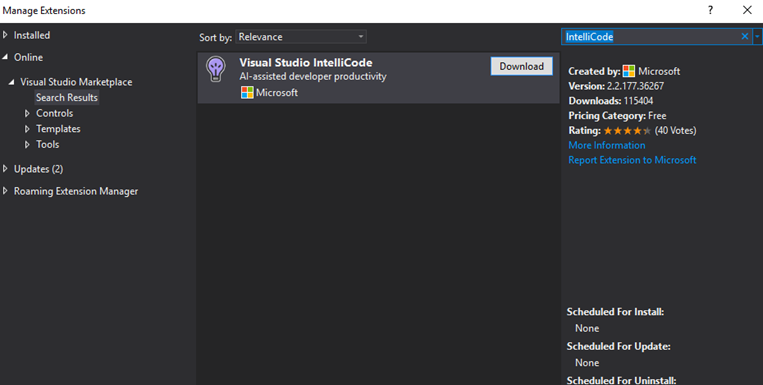Expand the Controls node arrow
The width and height of the screenshot is (763, 385).
click(27, 113)
